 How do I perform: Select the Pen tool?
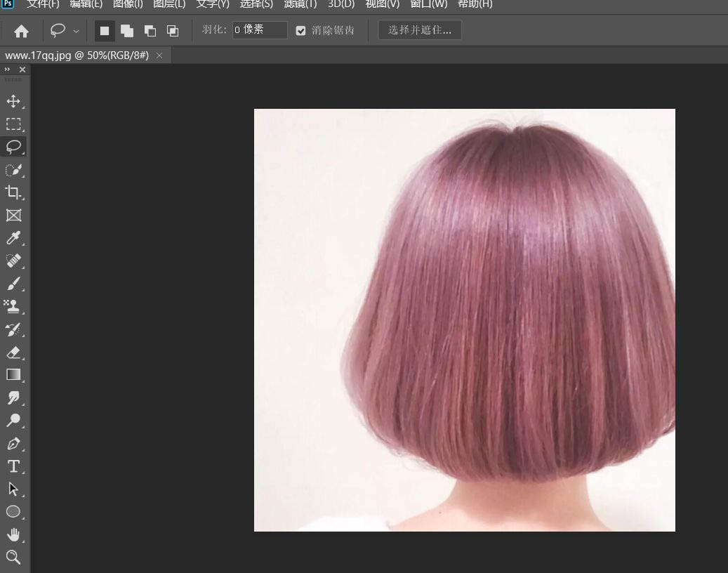pyautogui.click(x=14, y=443)
